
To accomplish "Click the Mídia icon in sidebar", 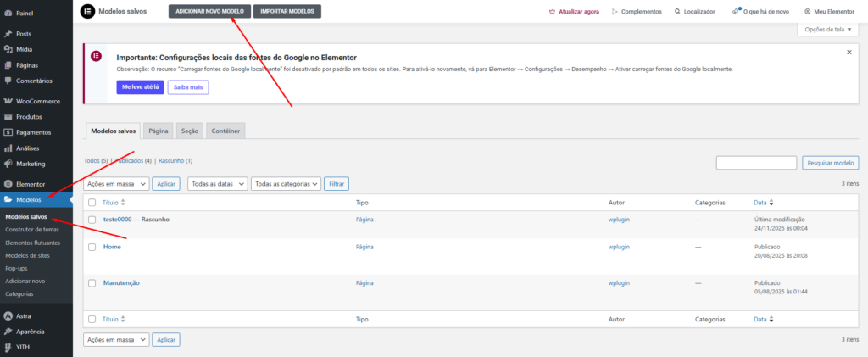I will pyautogui.click(x=8, y=49).
